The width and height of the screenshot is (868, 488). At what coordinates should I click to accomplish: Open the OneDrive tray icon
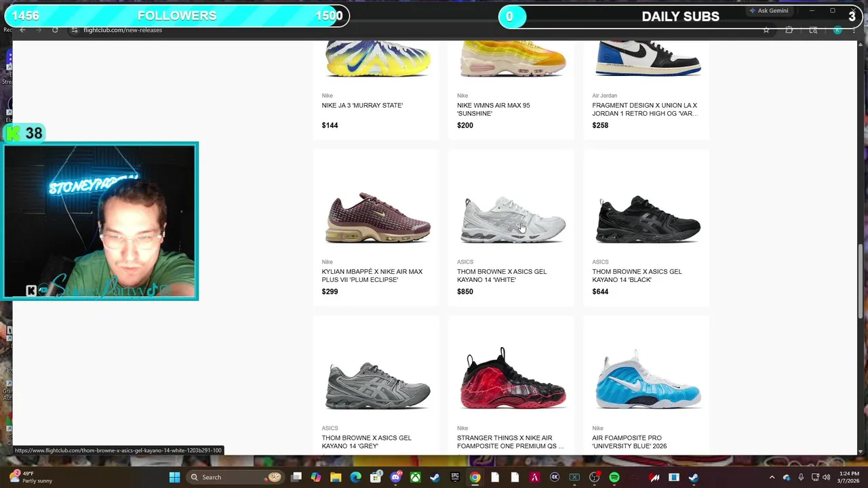[787, 477]
